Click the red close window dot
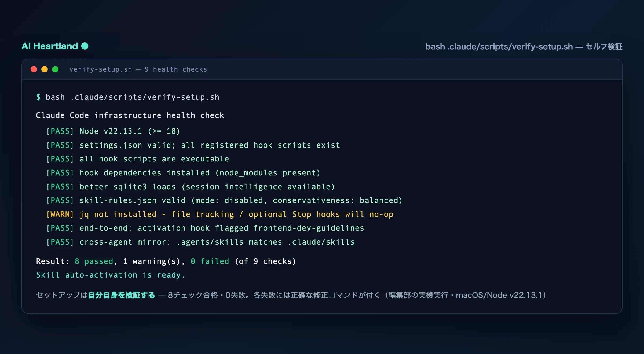This screenshot has height=354, width=644. coord(34,69)
